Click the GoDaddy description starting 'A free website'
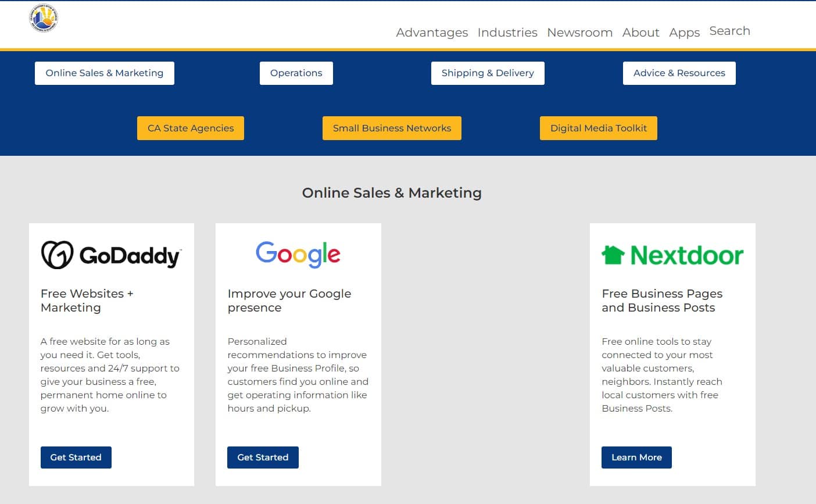Screen dimensions: 816x504 coord(110,375)
